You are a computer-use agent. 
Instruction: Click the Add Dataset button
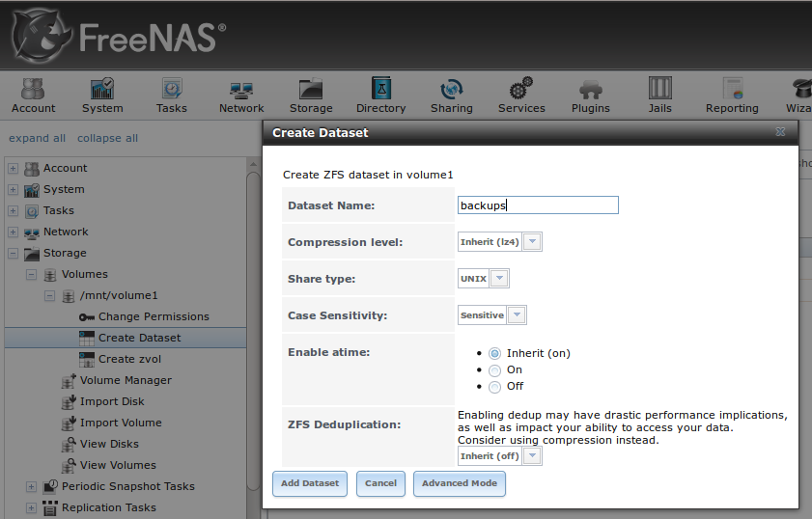coord(310,483)
